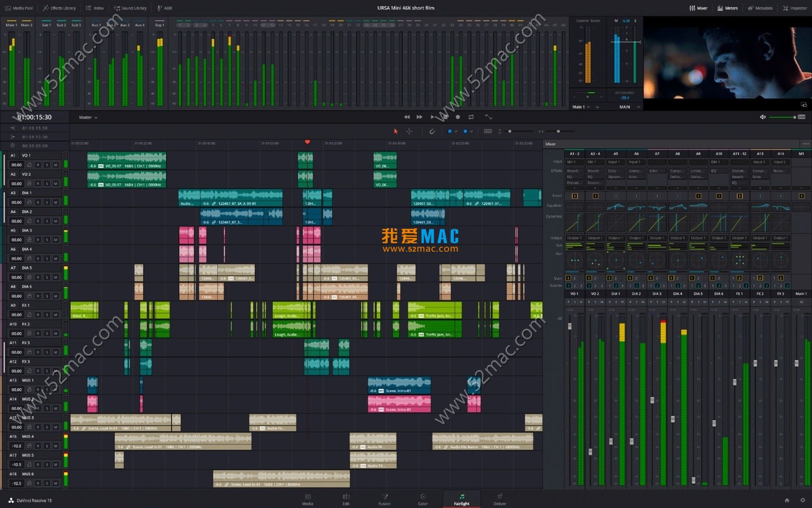Viewport: 812px width, 508px height.
Task: Click timeline playhead marker
Action: tap(307, 142)
